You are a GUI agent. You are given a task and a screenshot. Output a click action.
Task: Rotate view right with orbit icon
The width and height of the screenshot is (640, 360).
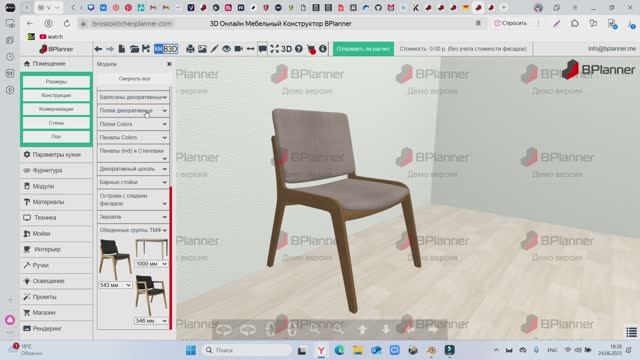247,329
